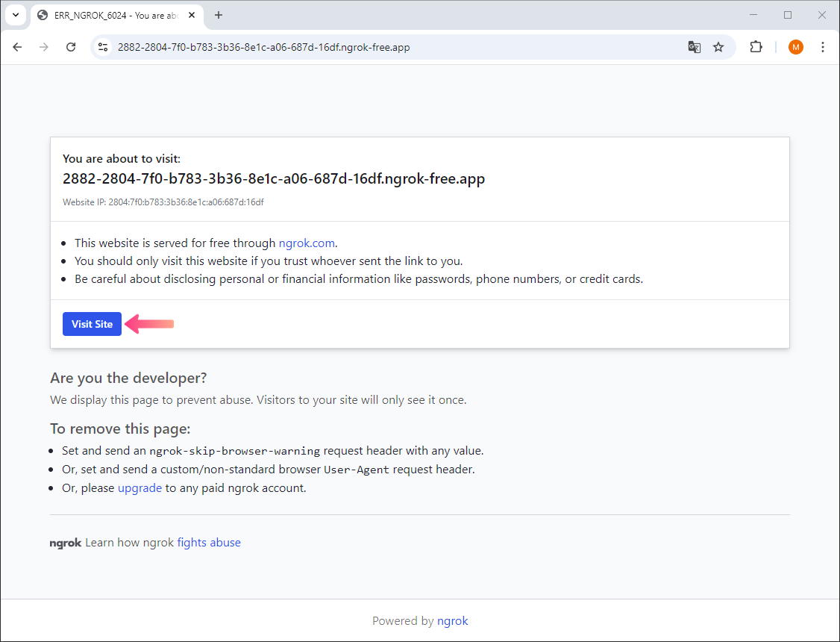Open the Chrome profile avatar M
840x642 pixels.
pos(795,47)
